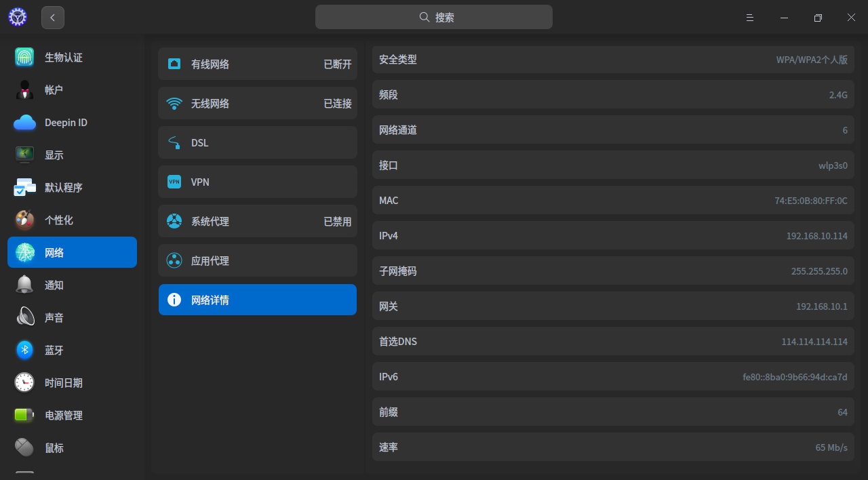Click the 通知 bell icon
Image resolution: width=868 pixels, height=480 pixels.
pos(24,285)
